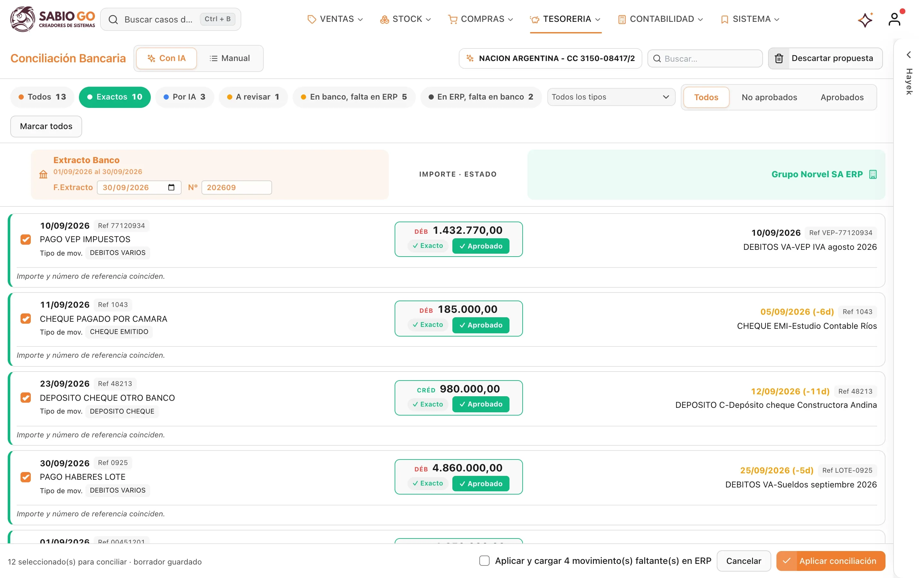Click the tag icon next to VENTAS
The width and height of the screenshot is (924, 578).
(312, 19)
